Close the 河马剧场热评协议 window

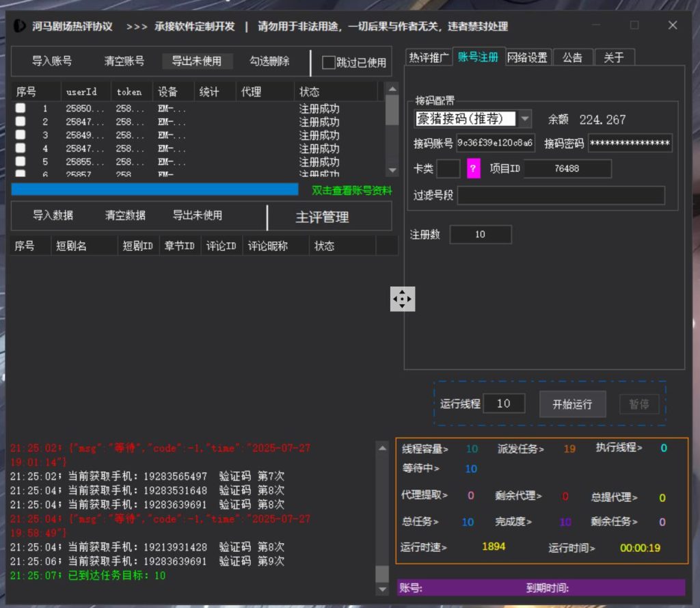(673, 25)
